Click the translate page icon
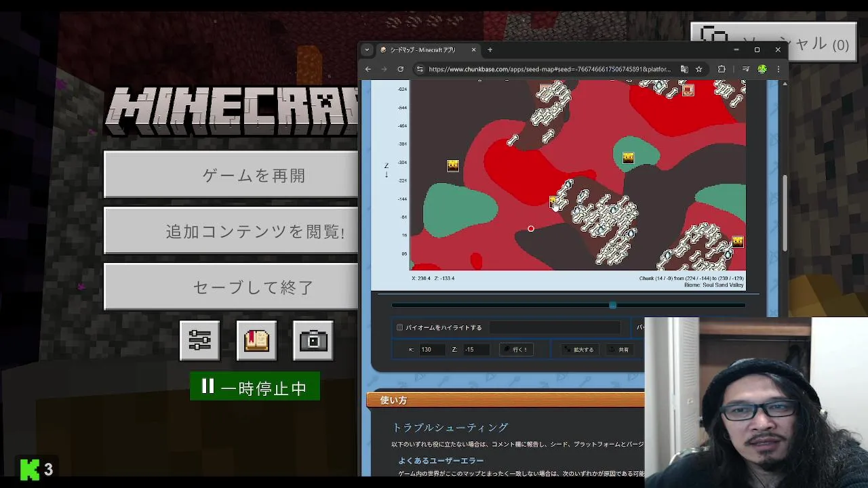 point(684,69)
